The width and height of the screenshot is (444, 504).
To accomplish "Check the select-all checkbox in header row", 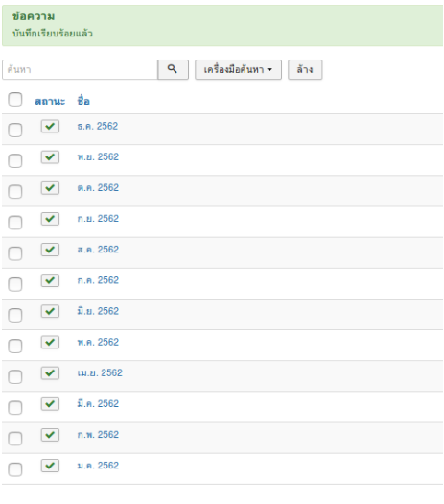I will point(15,99).
